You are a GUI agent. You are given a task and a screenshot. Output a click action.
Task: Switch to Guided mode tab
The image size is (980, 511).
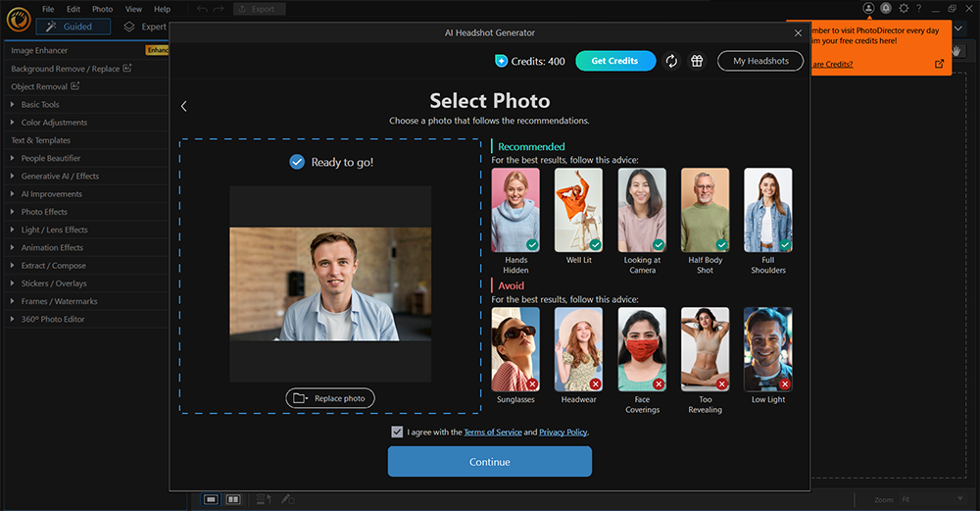point(73,26)
